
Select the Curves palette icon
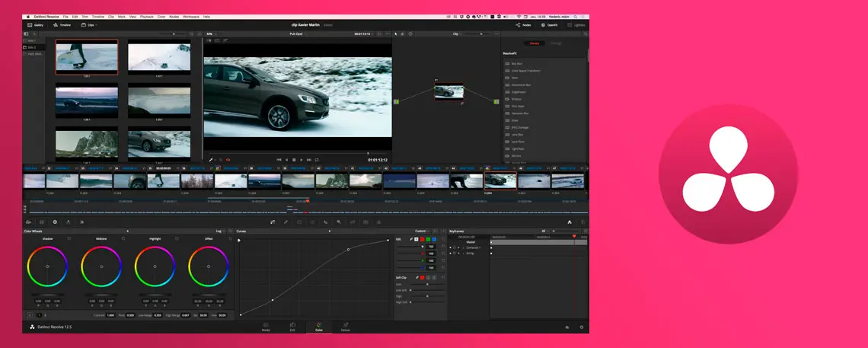pyautogui.click(x=273, y=222)
